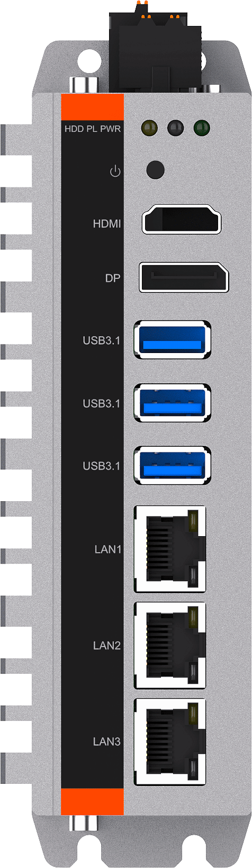Click the round power button
This screenshot has width=252, height=868.
click(155, 170)
